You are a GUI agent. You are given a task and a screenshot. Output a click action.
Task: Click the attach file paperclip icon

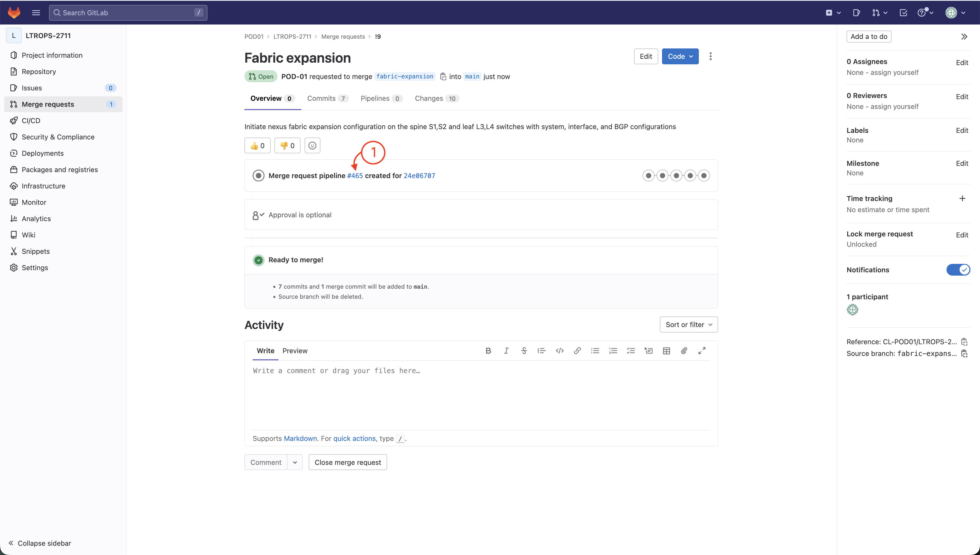[684, 351]
